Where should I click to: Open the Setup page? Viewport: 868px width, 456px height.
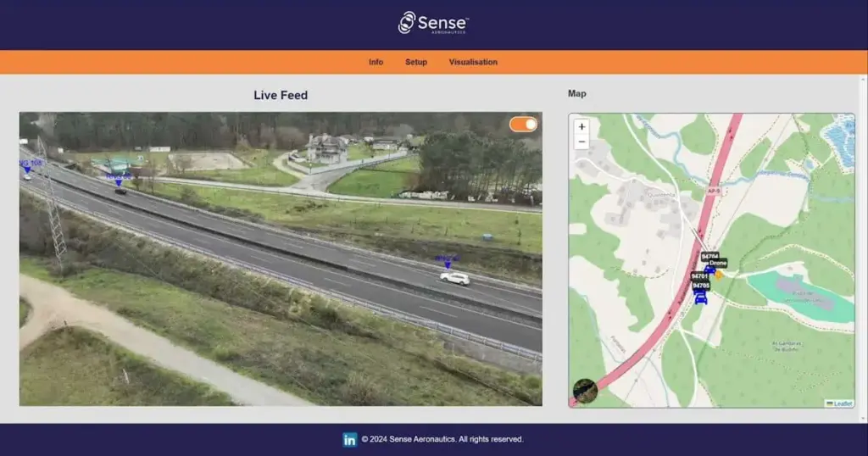click(x=416, y=62)
